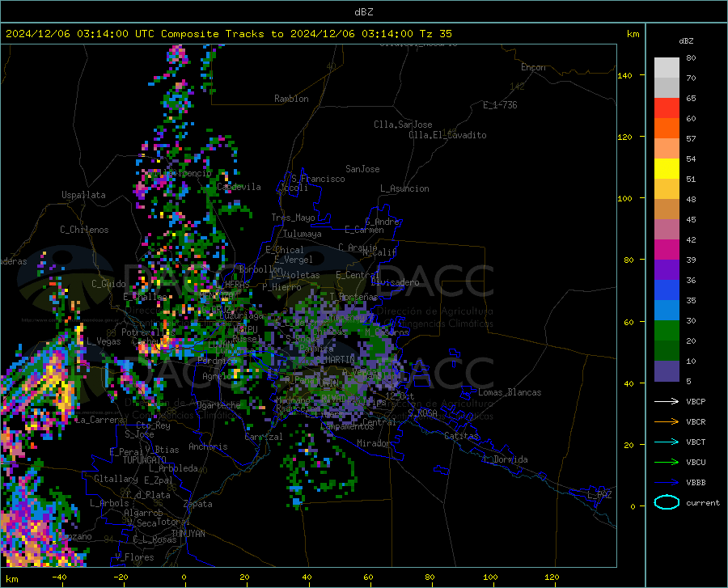
Task: Select the light grey 70-80 dBZ swatch
Action: coord(667,68)
